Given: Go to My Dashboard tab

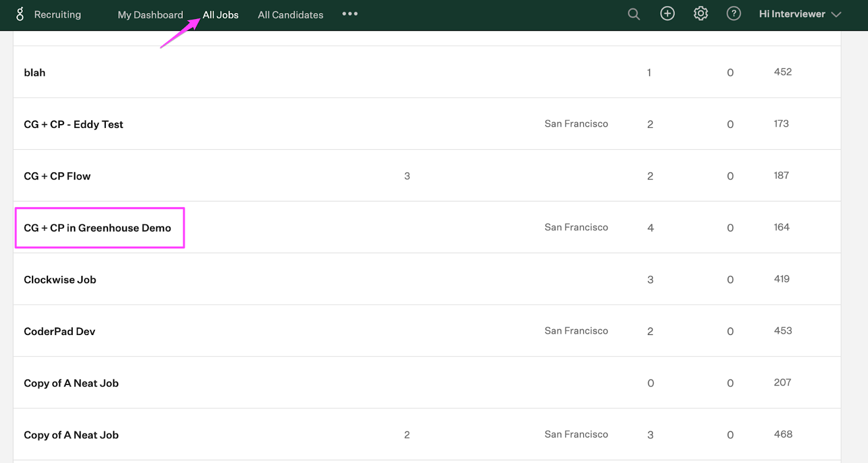Looking at the screenshot, I should click(150, 15).
